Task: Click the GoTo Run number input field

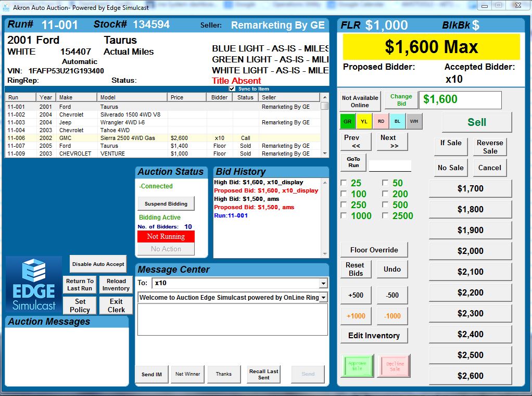Action: [x=390, y=166]
